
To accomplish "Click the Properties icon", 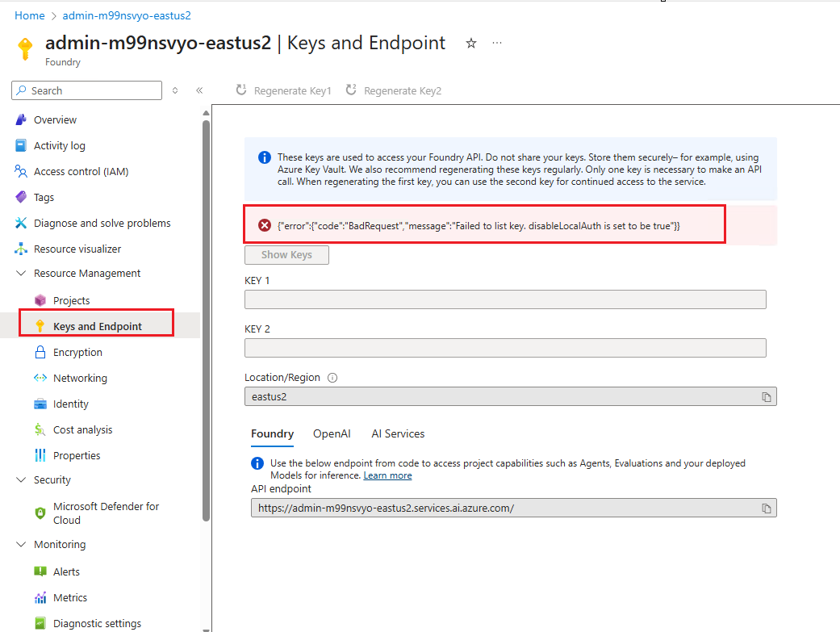I will point(40,455).
